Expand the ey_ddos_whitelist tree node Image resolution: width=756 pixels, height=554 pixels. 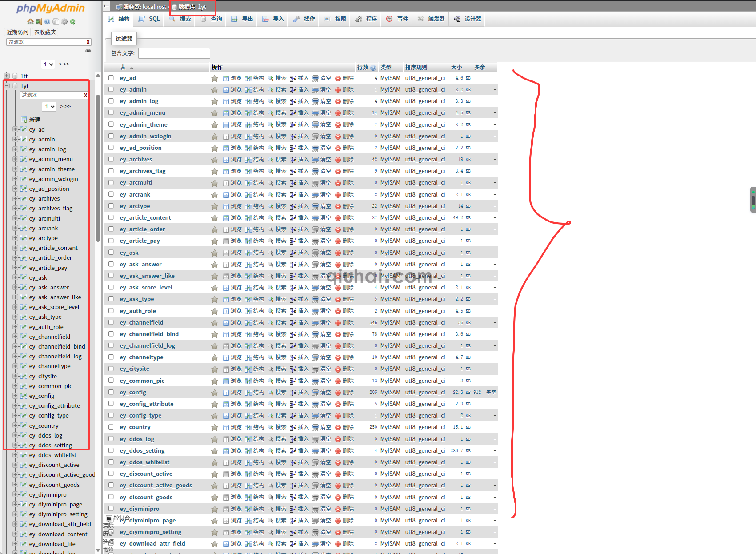pos(16,455)
